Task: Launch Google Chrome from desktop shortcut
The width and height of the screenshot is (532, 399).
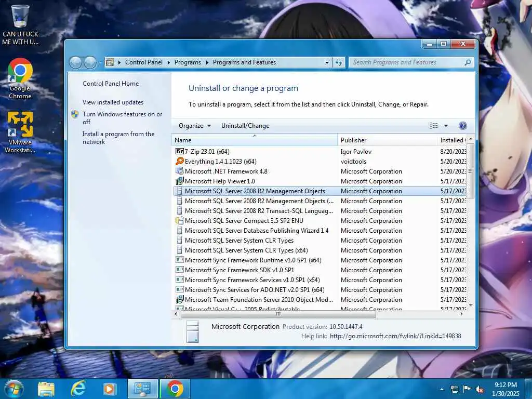Action: pyautogui.click(x=20, y=79)
